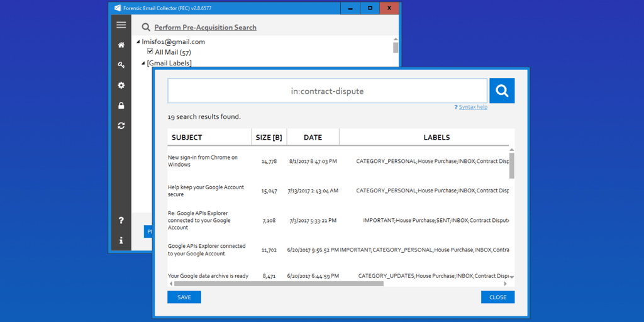Click "19 search results found." text
The width and height of the screenshot is (644, 322).
pos(204,117)
